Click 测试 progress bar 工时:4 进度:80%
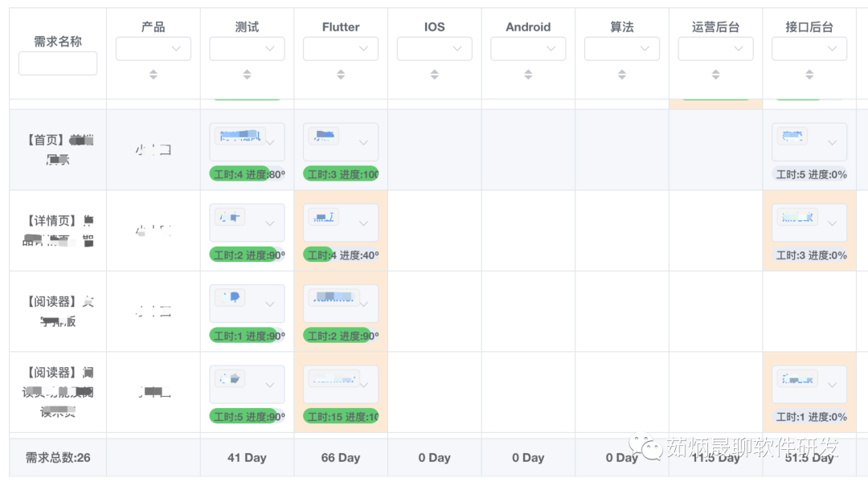This screenshot has height=486, width=868. click(x=247, y=174)
